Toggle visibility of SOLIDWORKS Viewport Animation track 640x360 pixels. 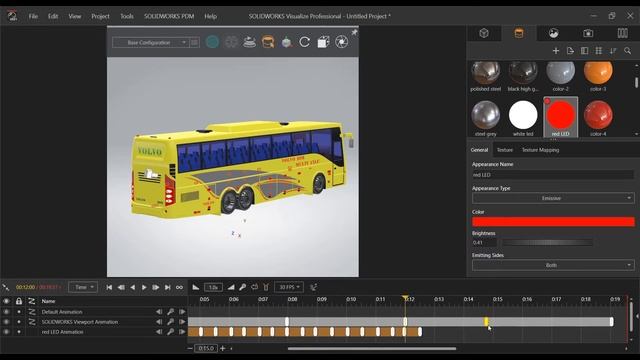coord(6,322)
